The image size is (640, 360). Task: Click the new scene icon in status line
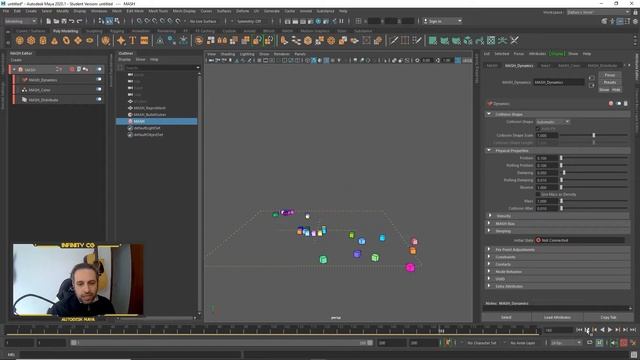coord(49,21)
